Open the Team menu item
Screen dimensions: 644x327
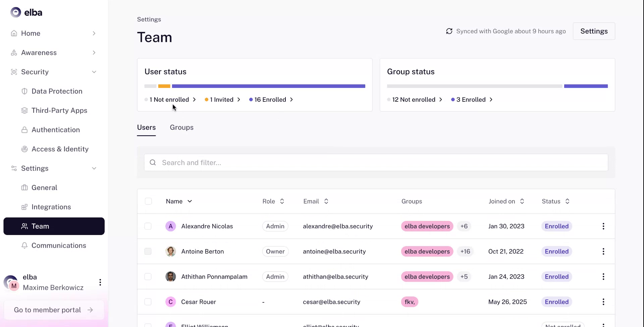point(54,226)
